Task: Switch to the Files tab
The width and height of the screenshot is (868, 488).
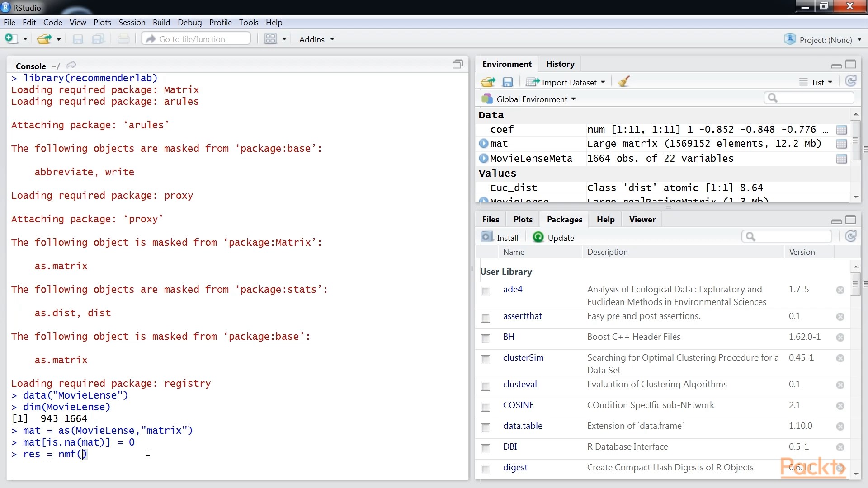Action: pyautogui.click(x=491, y=220)
